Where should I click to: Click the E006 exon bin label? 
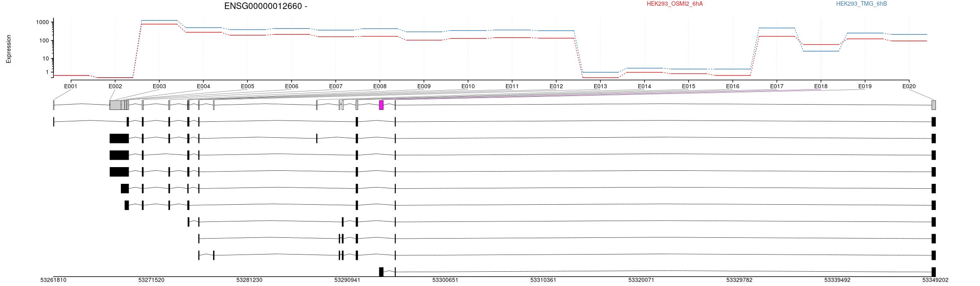coord(292,87)
